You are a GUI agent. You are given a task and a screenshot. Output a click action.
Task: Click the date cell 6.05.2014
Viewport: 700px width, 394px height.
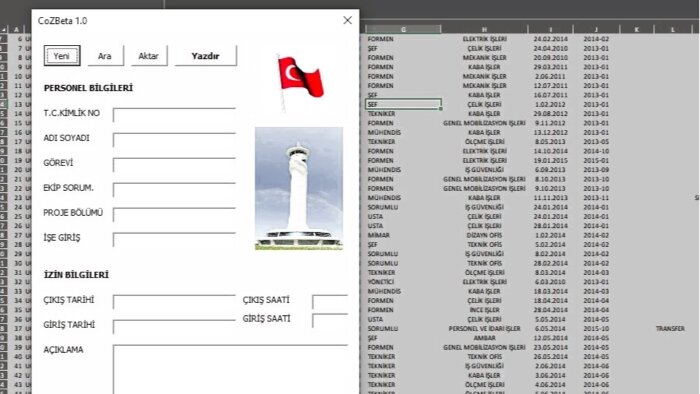coord(550,328)
